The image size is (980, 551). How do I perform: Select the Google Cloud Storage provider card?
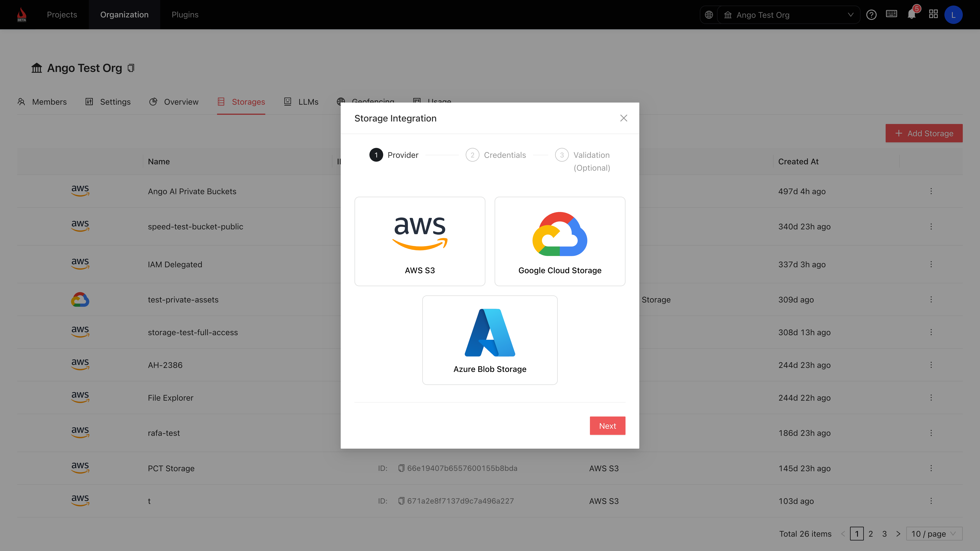click(x=560, y=241)
